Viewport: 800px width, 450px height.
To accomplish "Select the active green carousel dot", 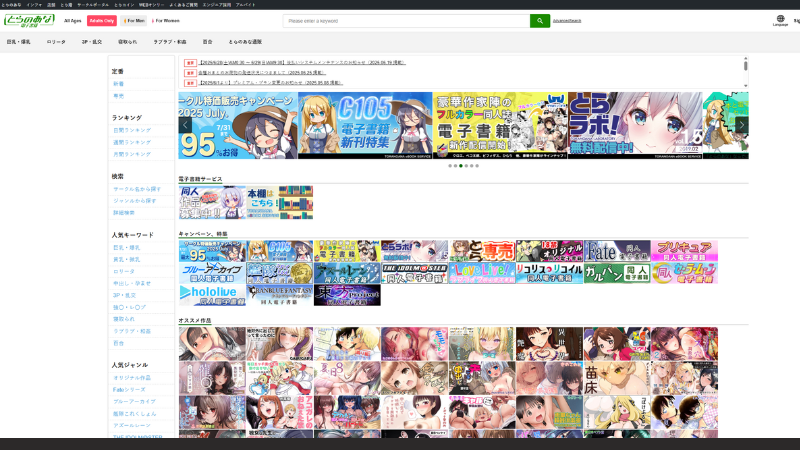I will tap(461, 166).
